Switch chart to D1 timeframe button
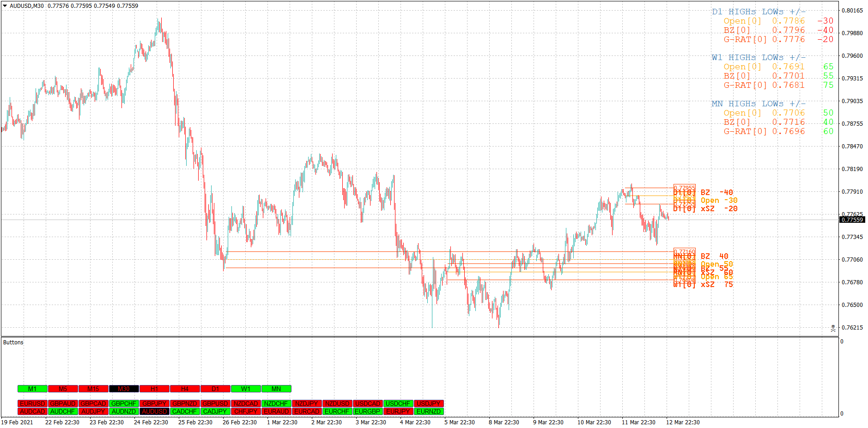The width and height of the screenshot is (868, 428). coord(215,389)
